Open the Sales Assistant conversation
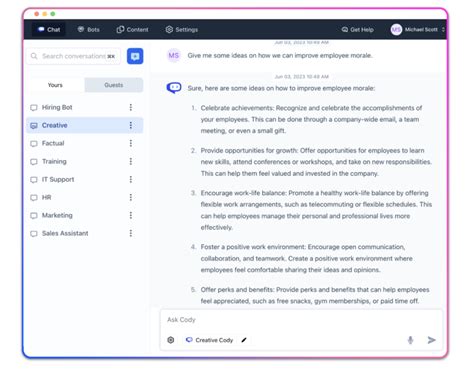This screenshot has width=474, height=381. click(85, 233)
